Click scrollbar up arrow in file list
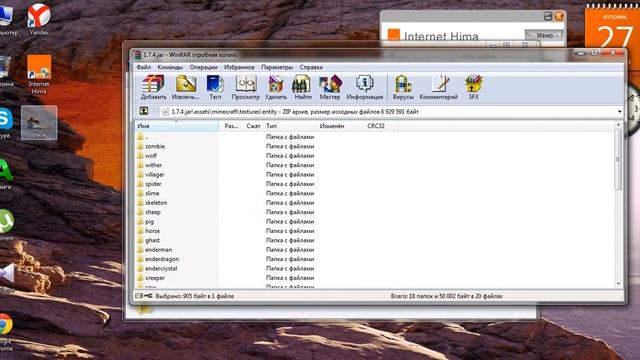Viewport: 640px width, 360px height. point(618,124)
